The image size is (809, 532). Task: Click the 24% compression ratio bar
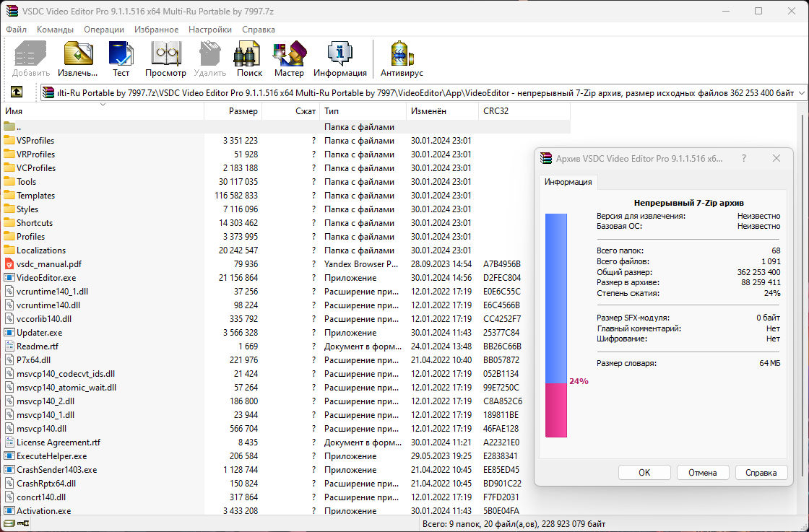coord(556,326)
